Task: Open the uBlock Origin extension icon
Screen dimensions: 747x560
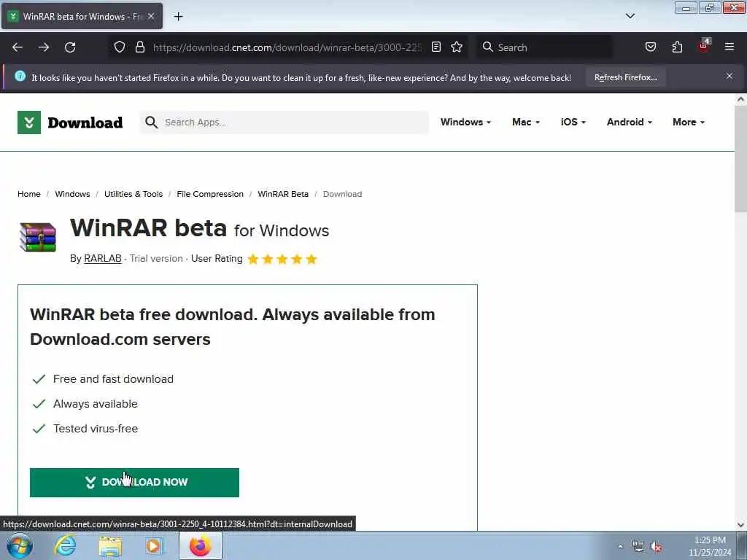Action: [704, 46]
